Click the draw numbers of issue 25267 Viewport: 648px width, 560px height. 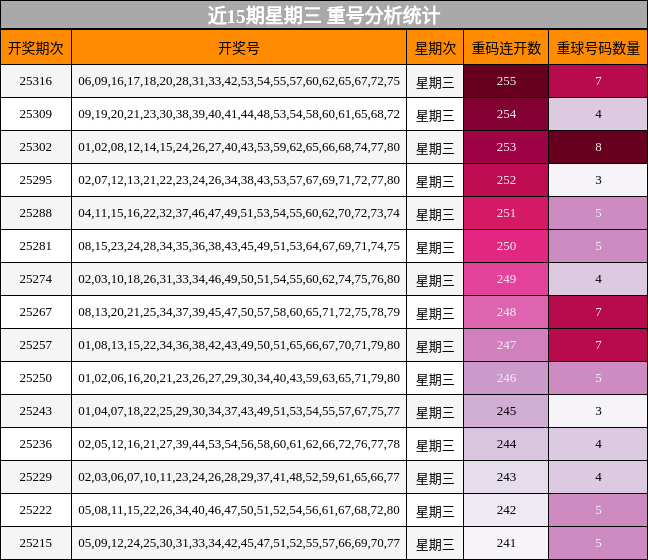coord(239,312)
